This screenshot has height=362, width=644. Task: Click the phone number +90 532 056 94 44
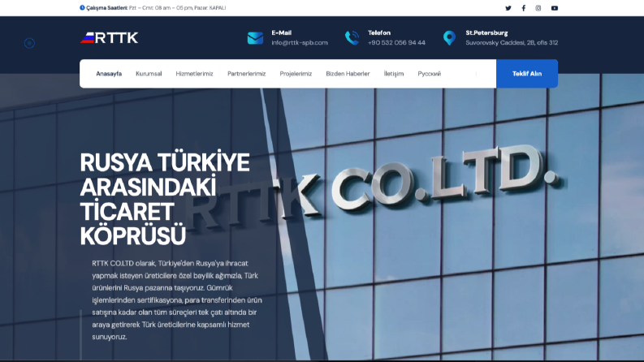point(396,43)
